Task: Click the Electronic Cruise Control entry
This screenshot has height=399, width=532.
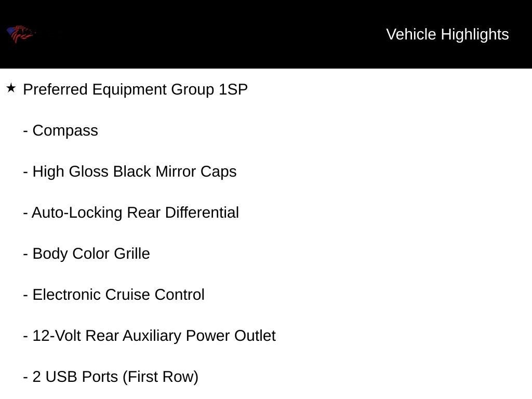Action: [118, 295]
